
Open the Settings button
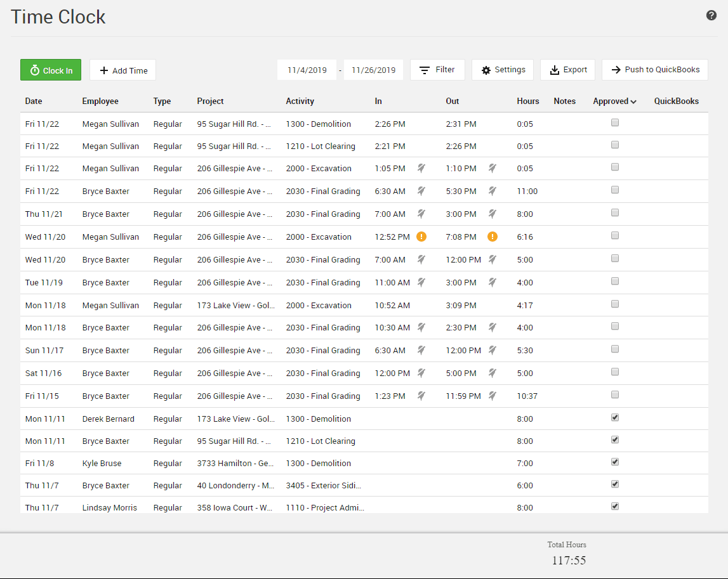click(502, 70)
